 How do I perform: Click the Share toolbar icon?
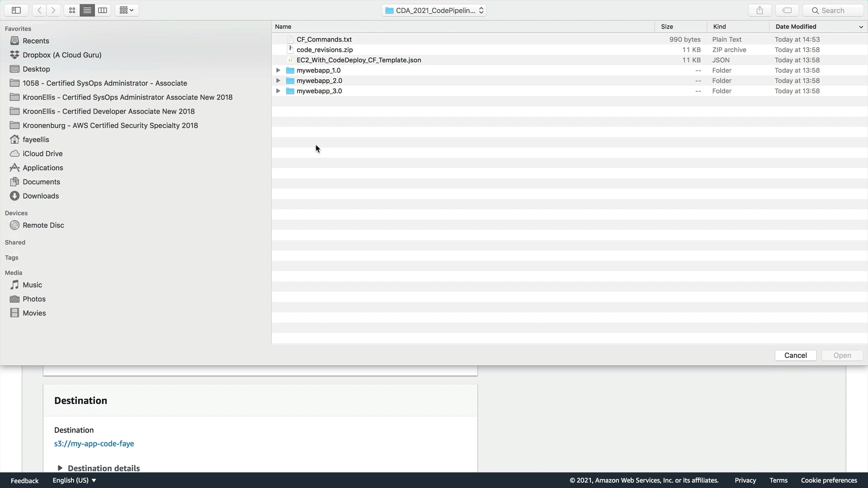coord(759,10)
